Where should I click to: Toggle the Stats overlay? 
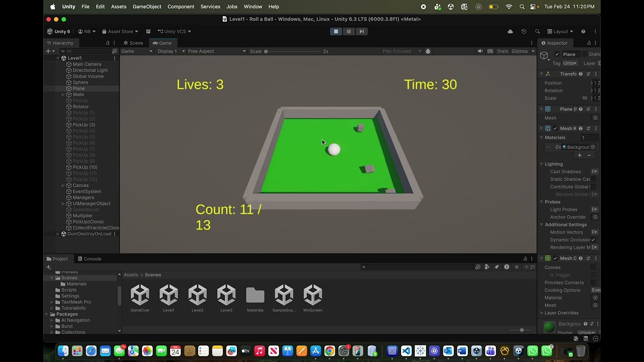pyautogui.click(x=503, y=51)
